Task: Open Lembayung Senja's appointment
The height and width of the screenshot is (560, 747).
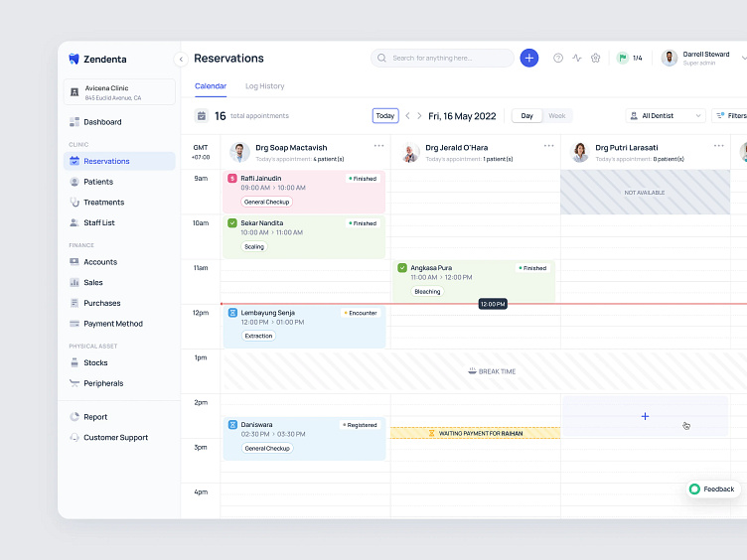Action: pyautogui.click(x=304, y=327)
